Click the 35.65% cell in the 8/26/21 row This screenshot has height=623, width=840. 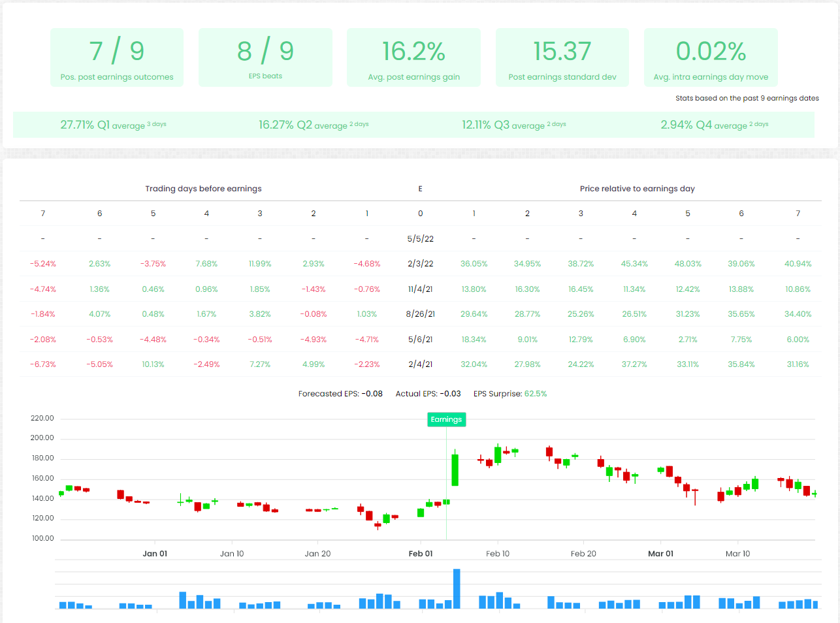(741, 314)
